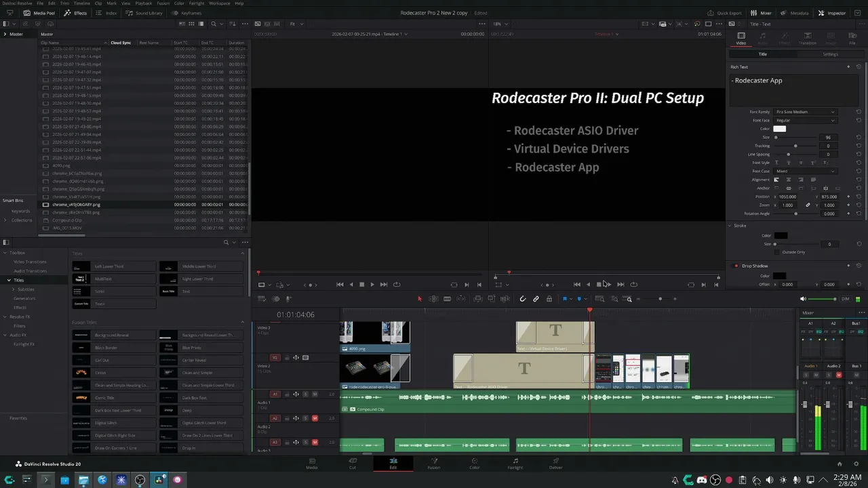Toggle the Media Pool panel button
Viewport: 868px width, 488px height.
click(39, 13)
